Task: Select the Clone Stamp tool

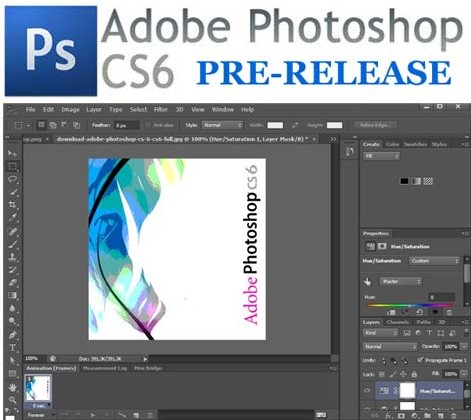Action: pyautogui.click(x=12, y=257)
